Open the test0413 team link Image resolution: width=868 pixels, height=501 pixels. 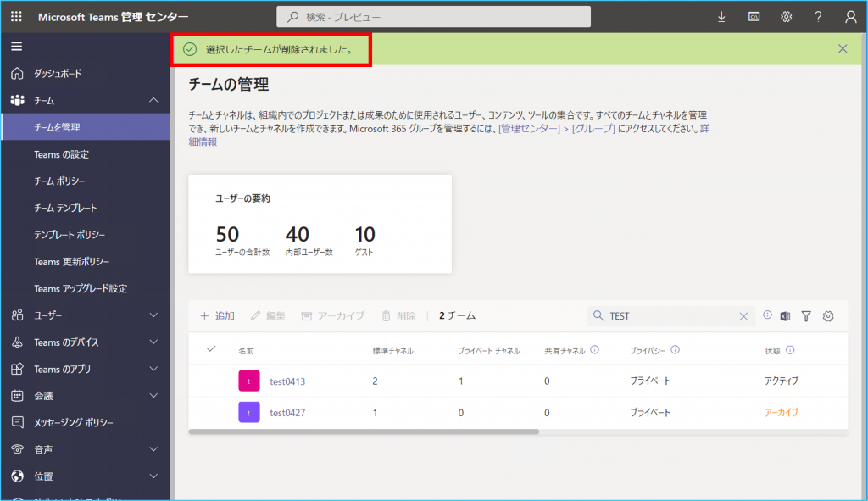[x=287, y=381]
